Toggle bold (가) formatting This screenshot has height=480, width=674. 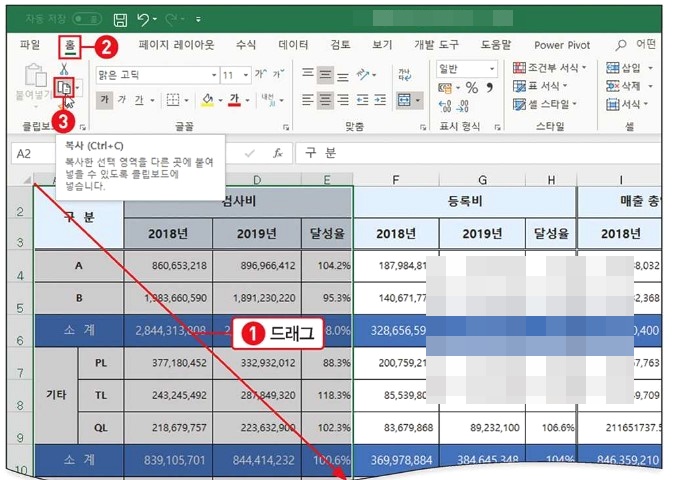104,100
